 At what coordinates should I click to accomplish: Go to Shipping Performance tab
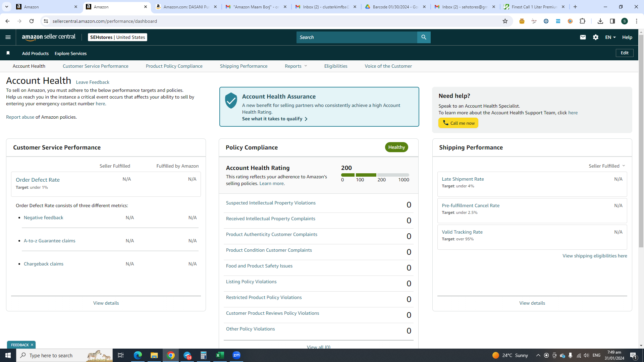tap(244, 66)
